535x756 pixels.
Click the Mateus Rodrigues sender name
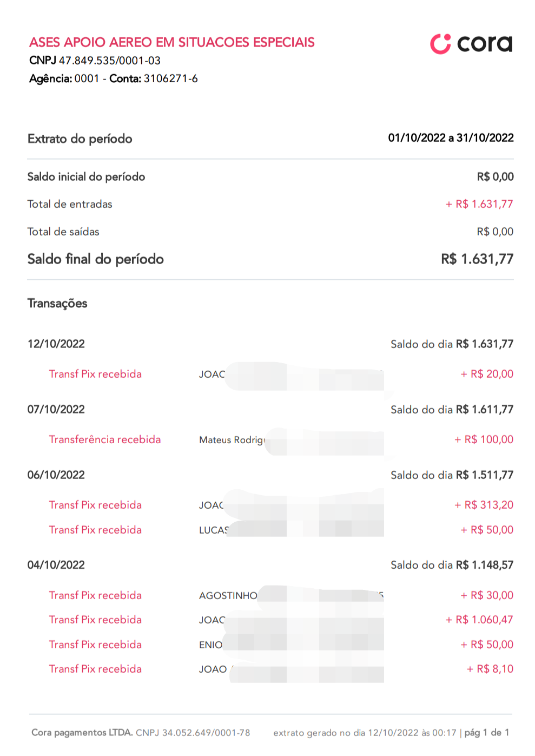(x=232, y=440)
